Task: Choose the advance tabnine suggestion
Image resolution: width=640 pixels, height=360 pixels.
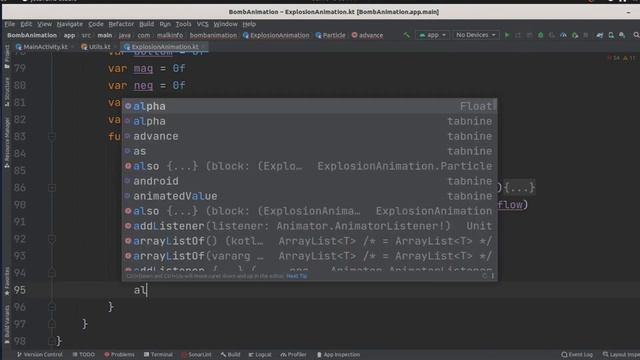Action: tap(309, 136)
